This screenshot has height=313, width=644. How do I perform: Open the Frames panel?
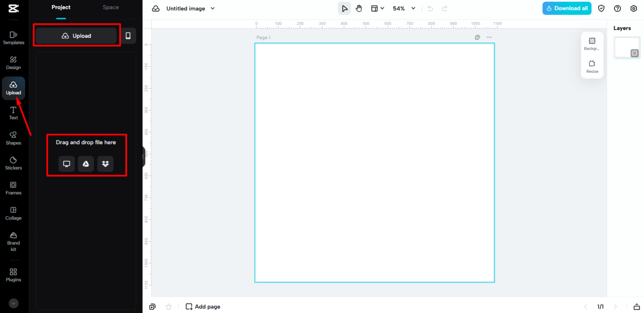click(13, 188)
